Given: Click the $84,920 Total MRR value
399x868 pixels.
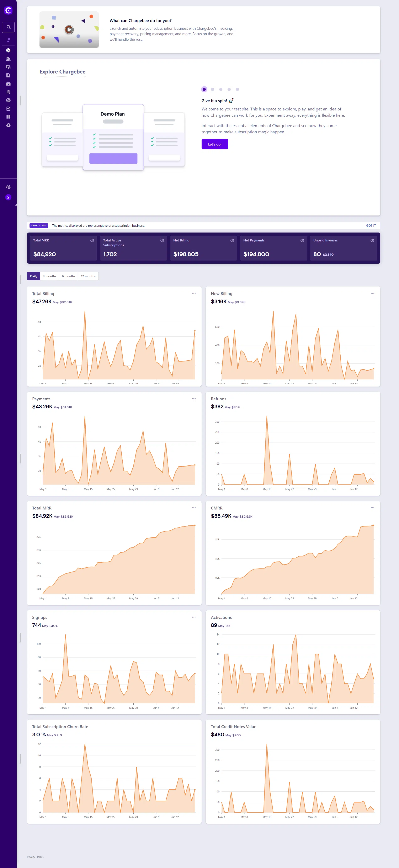Looking at the screenshot, I should pyautogui.click(x=44, y=254).
